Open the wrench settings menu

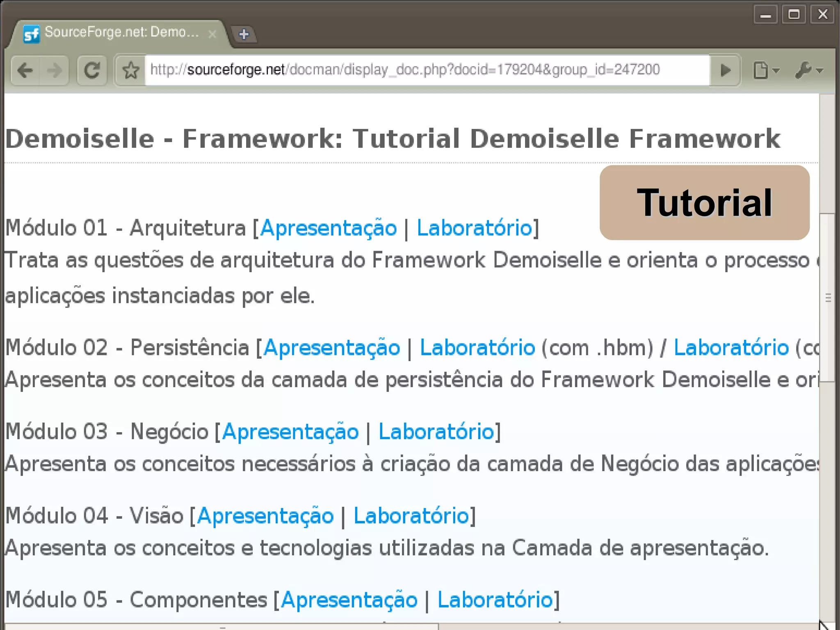click(x=809, y=71)
